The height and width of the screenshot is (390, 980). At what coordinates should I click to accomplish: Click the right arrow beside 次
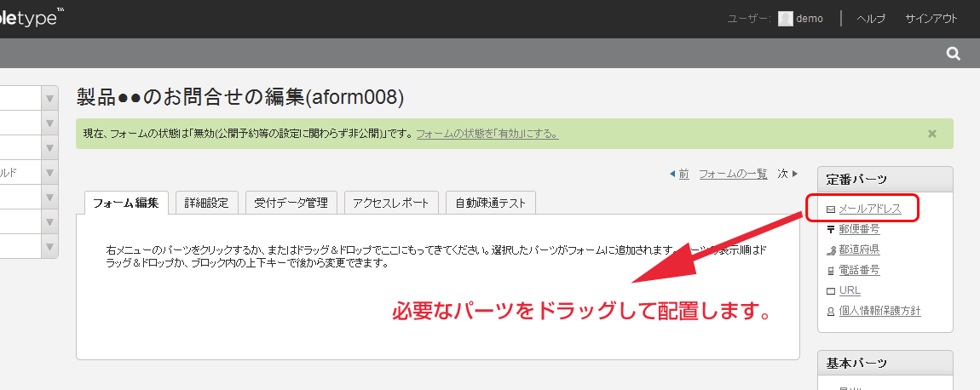pyautogui.click(x=795, y=174)
